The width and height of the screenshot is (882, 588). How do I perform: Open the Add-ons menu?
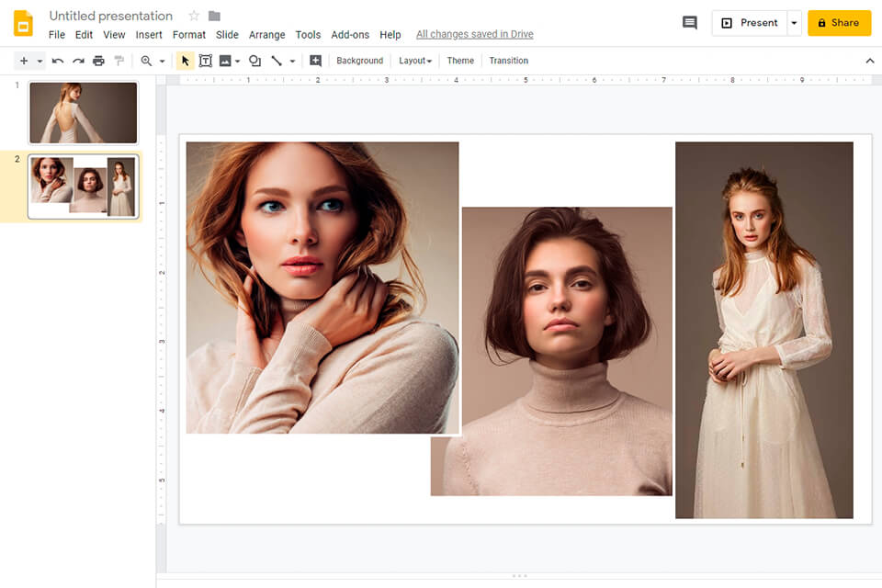point(350,34)
